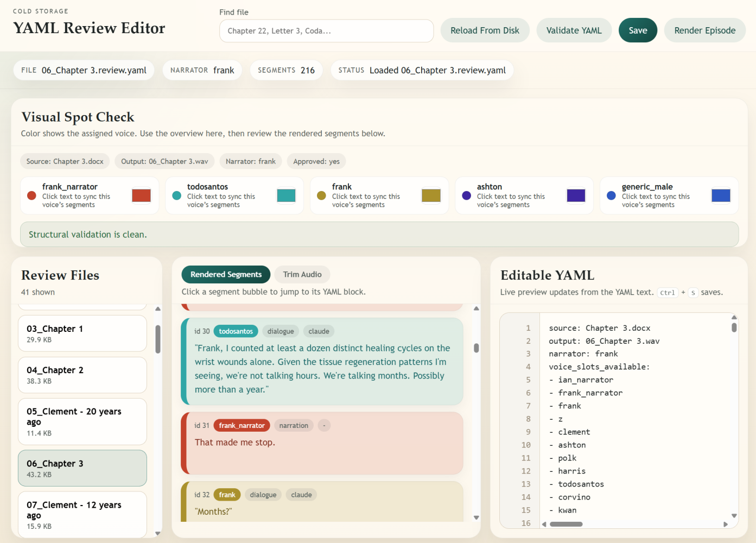Image resolution: width=756 pixels, height=543 pixels.
Task: Click the Validate YAML button
Action: coord(574,30)
